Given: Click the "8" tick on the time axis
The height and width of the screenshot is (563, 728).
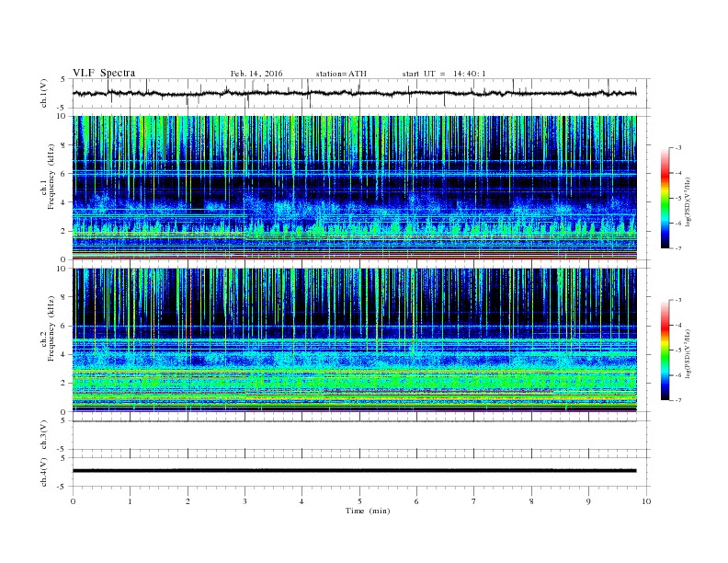Looking at the screenshot, I should [x=531, y=501].
